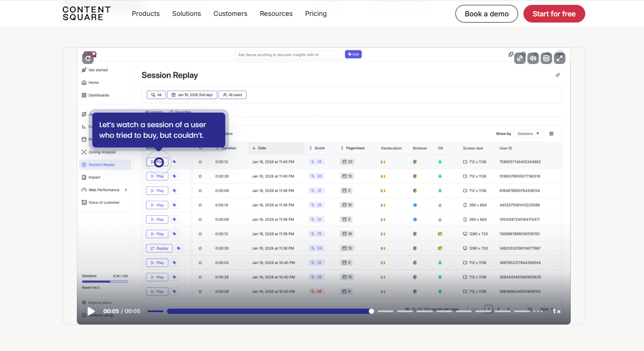This screenshot has height=351, width=644.
Task: Star the 0:00:28 session row
Action: click(200, 277)
